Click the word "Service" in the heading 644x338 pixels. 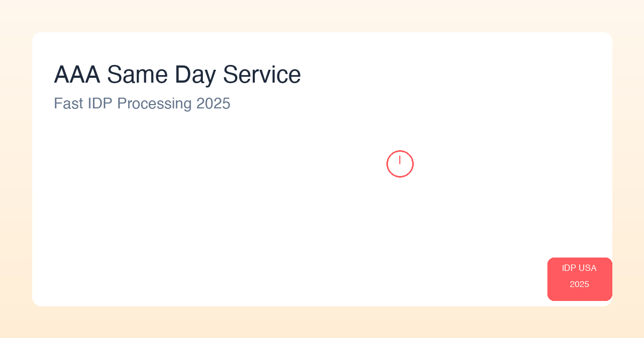click(262, 75)
